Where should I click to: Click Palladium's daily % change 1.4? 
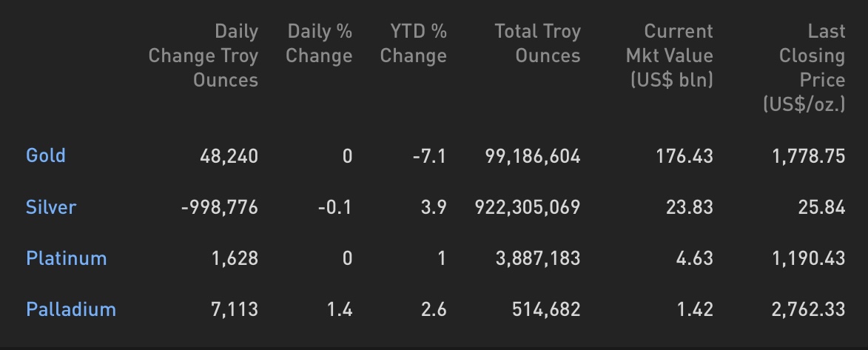pos(340,309)
